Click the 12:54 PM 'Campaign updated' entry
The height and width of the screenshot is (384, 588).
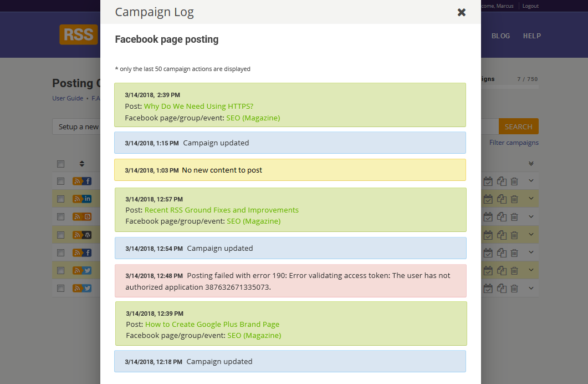coord(290,248)
